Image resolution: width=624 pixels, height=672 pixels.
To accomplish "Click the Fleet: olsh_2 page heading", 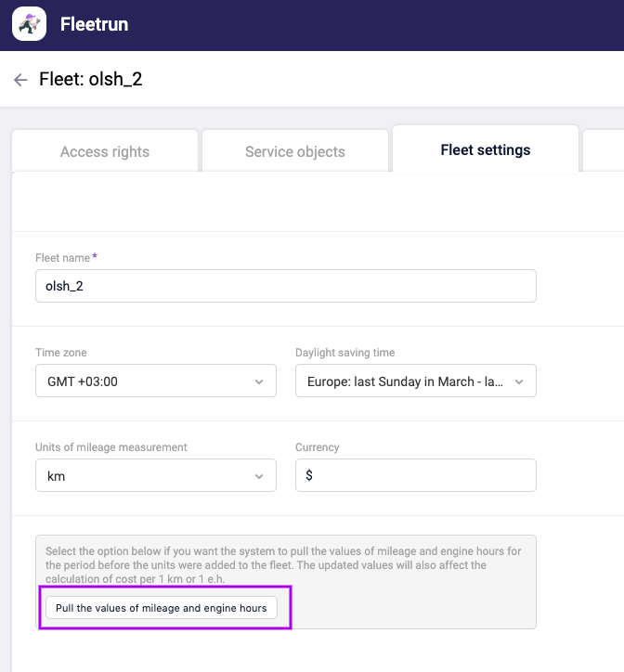I will pyautogui.click(x=90, y=80).
